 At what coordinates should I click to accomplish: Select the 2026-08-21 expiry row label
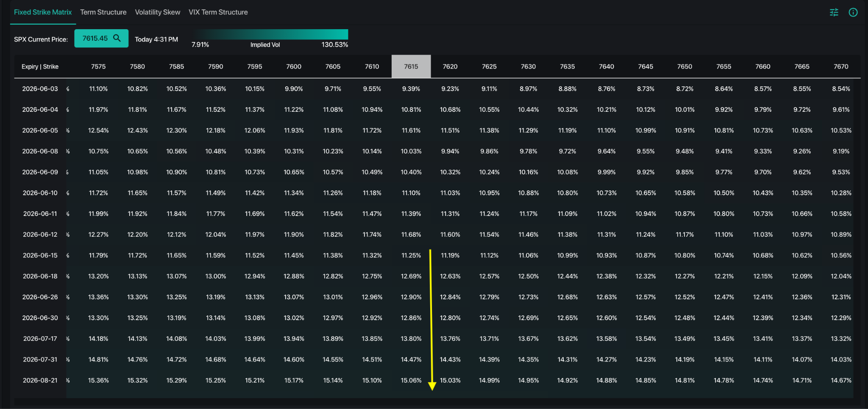(x=40, y=381)
